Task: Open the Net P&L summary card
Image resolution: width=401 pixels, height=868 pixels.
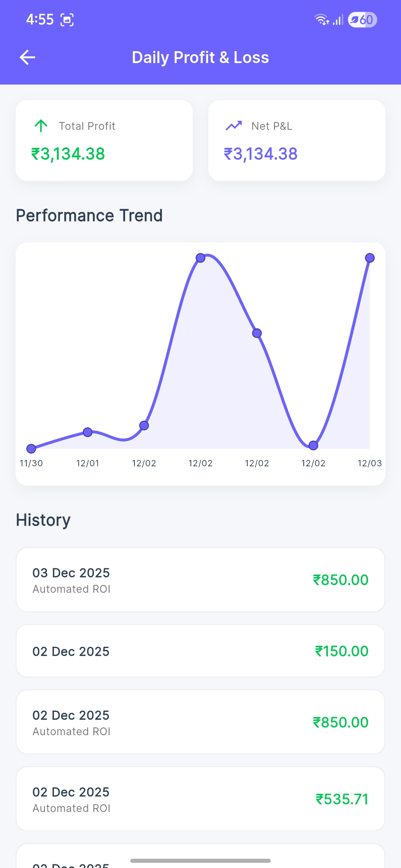Action: (297, 141)
